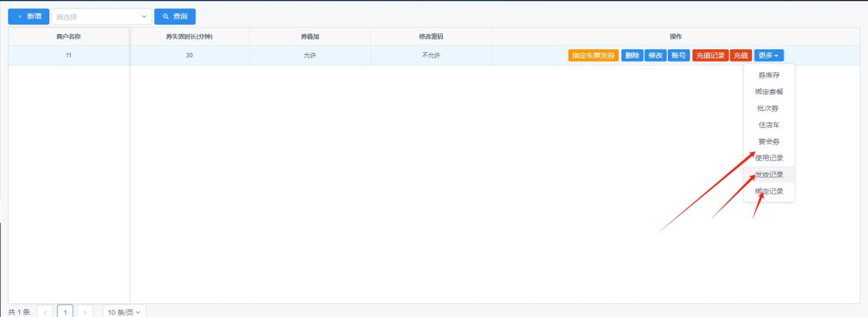868x317 pixels.
Task: Open 使用记录 from the menu
Action: point(769,158)
